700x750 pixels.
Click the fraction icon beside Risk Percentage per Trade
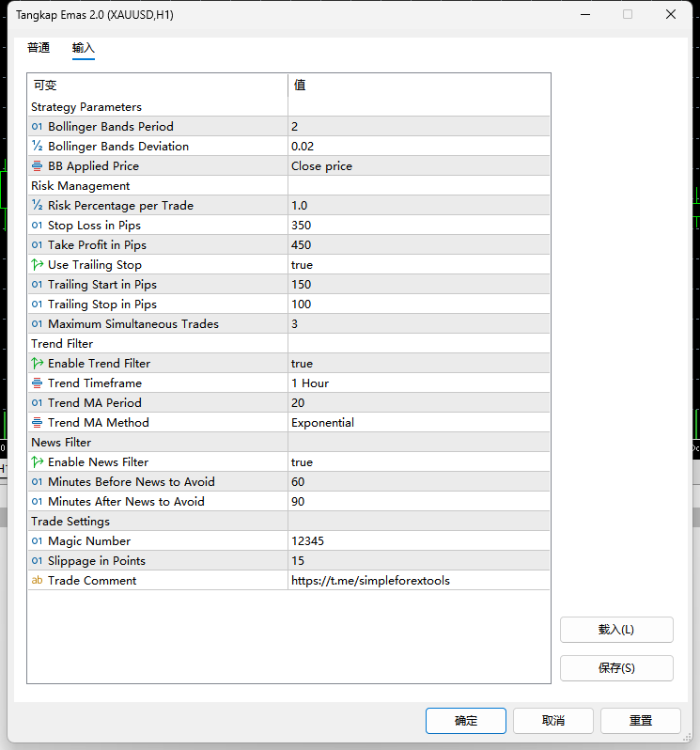(37, 206)
